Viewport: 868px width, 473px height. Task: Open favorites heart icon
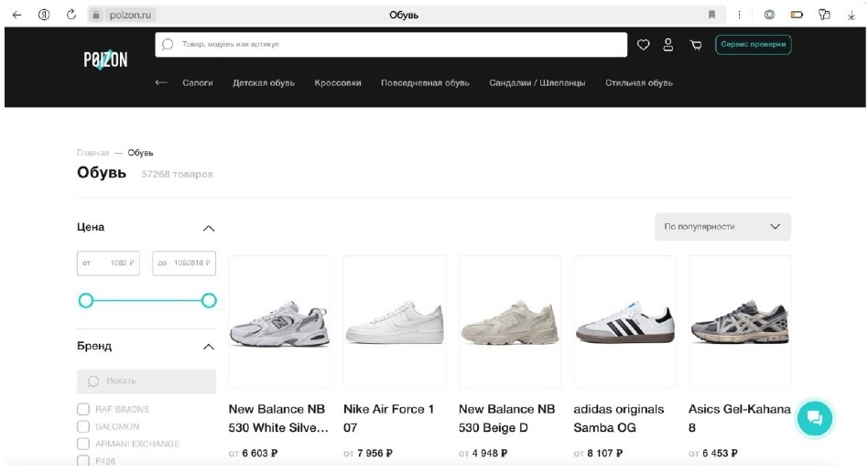click(x=643, y=45)
